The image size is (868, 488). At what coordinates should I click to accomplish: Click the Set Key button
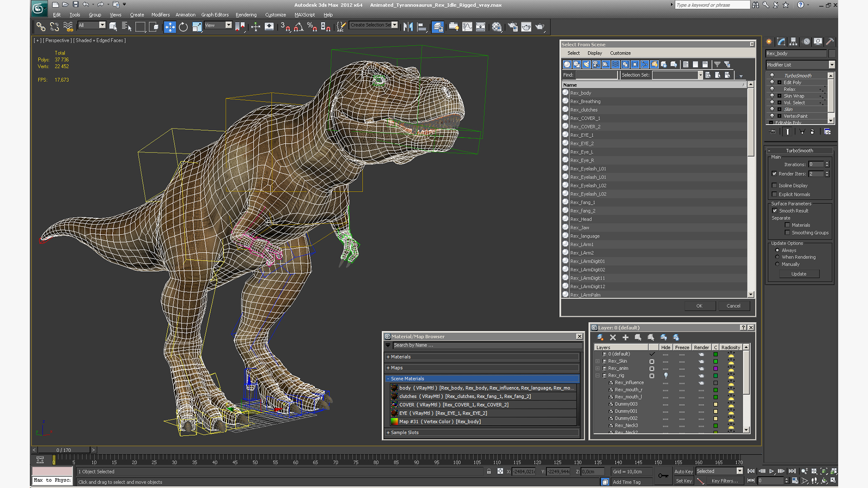coord(684,481)
